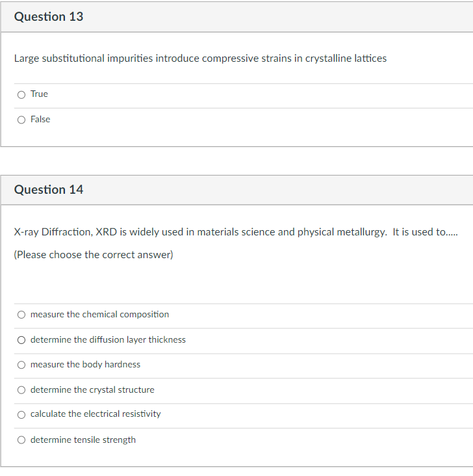Click the False answer label text

pyautogui.click(x=40, y=119)
